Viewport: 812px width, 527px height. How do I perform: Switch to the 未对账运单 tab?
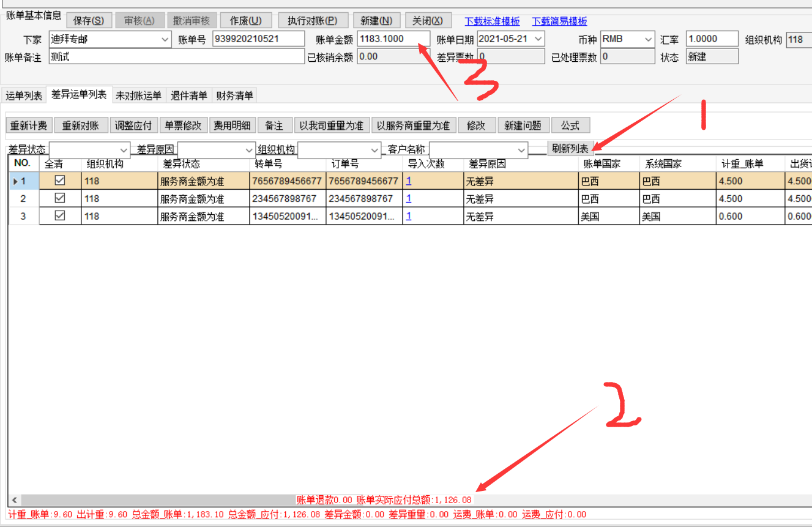coord(138,95)
